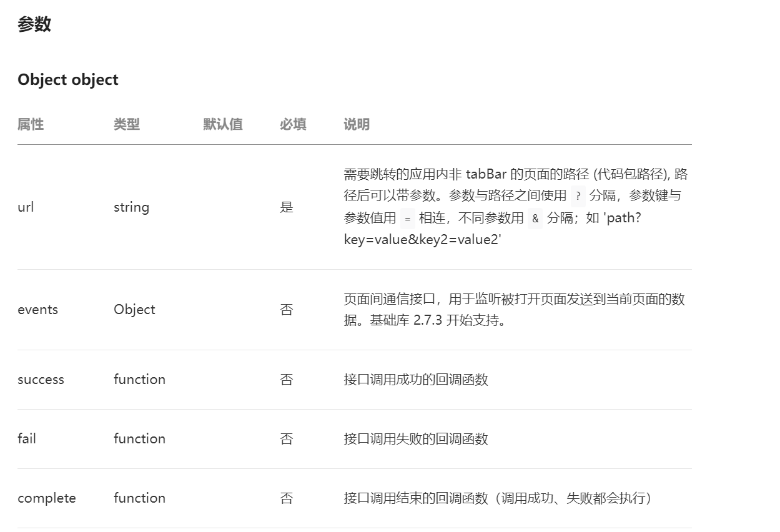Click the inline code ampersand symbol

click(535, 219)
